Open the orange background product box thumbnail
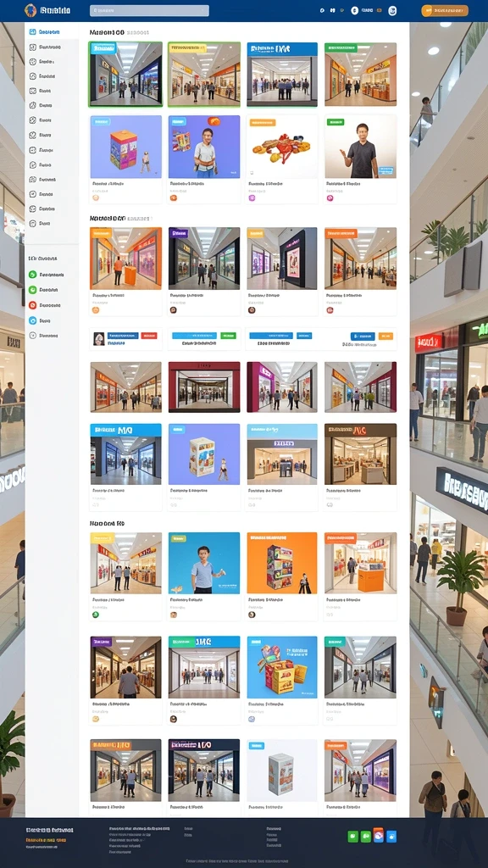The image size is (488, 868). click(282, 563)
